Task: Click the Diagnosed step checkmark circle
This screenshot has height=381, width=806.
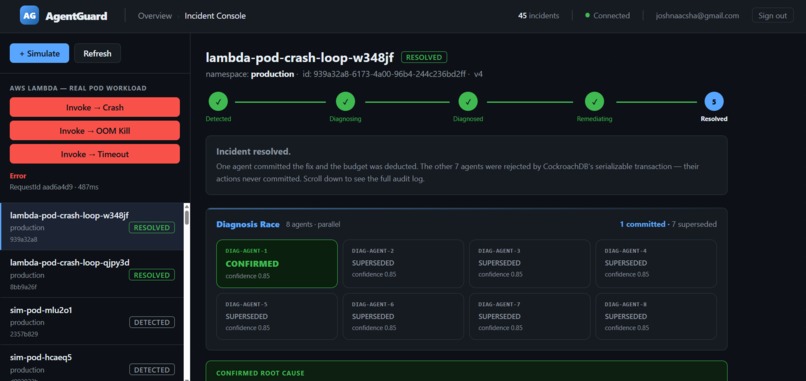Action: coord(468,102)
